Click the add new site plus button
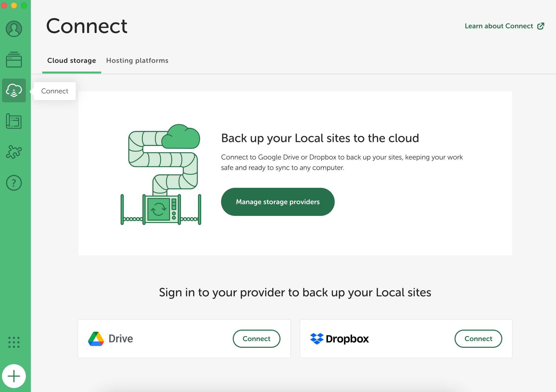The width and height of the screenshot is (556, 392). [x=14, y=376]
